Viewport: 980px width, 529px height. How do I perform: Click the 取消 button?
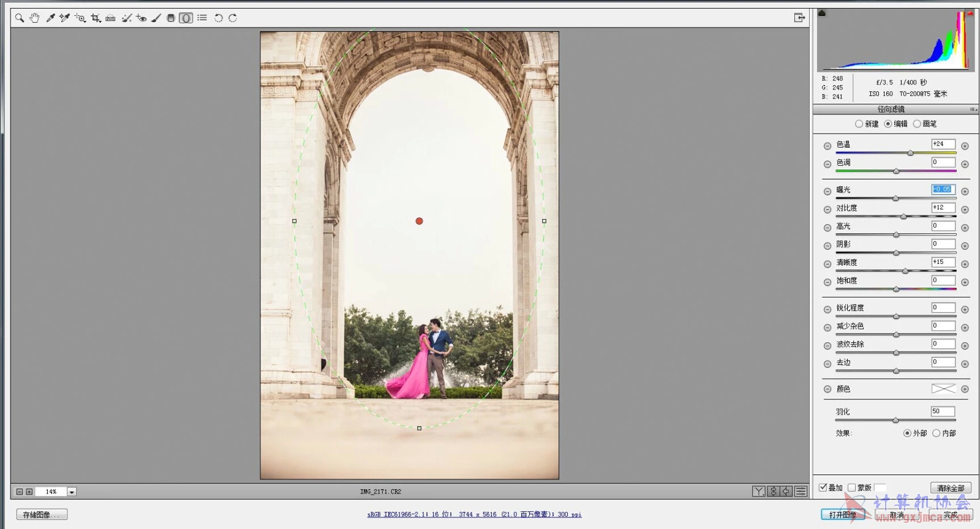point(897,514)
